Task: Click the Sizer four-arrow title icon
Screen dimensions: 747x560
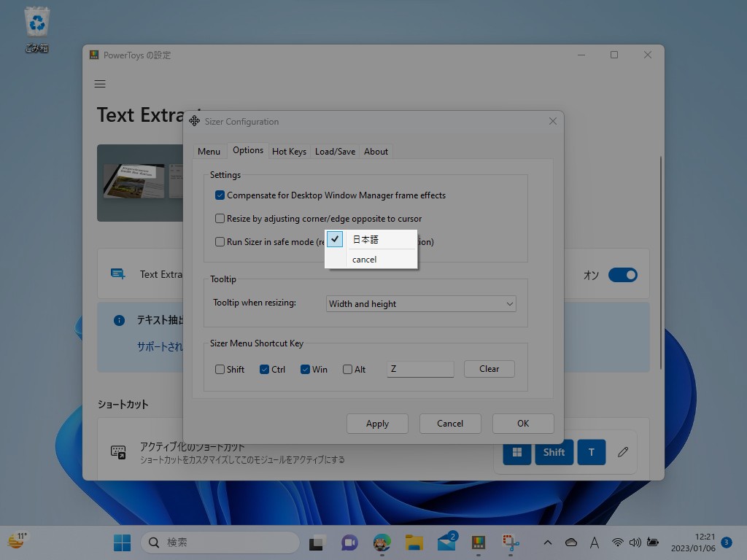Action: tap(194, 121)
